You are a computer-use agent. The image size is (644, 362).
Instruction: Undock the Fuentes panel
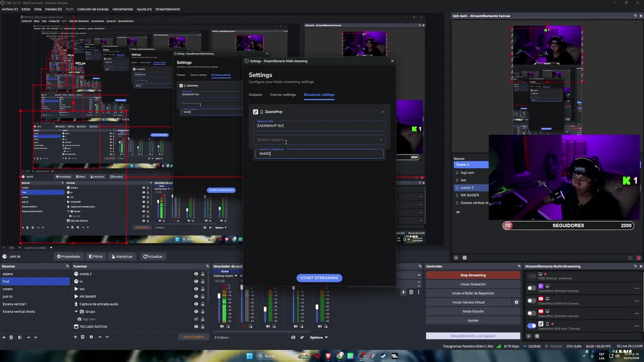(x=207, y=266)
